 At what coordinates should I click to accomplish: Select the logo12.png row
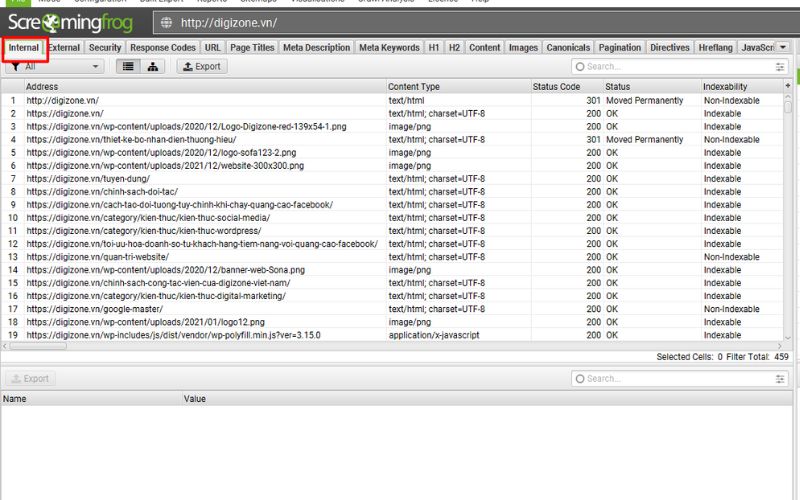click(391, 322)
